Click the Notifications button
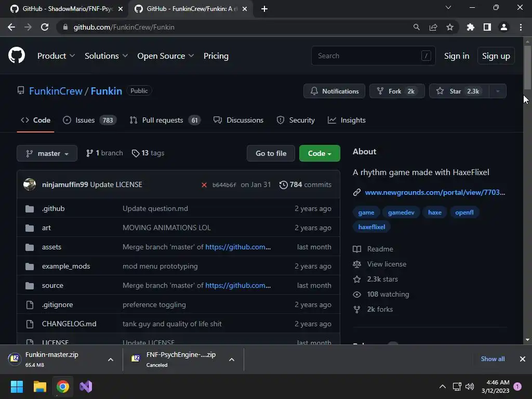 [334, 91]
